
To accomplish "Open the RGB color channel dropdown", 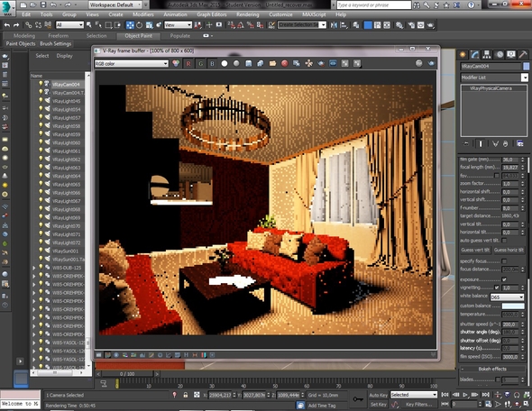I will click(x=132, y=64).
